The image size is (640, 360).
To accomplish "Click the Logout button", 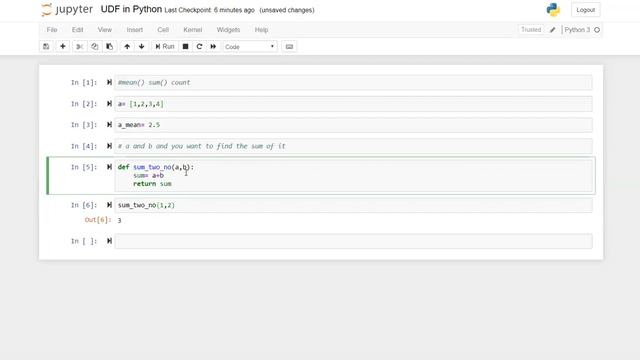I will pyautogui.click(x=586, y=10).
